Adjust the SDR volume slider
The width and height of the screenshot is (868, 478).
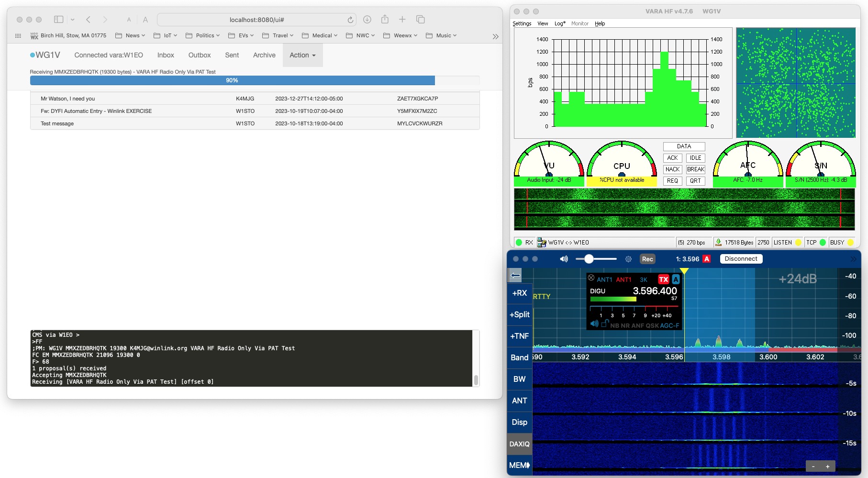(x=589, y=259)
